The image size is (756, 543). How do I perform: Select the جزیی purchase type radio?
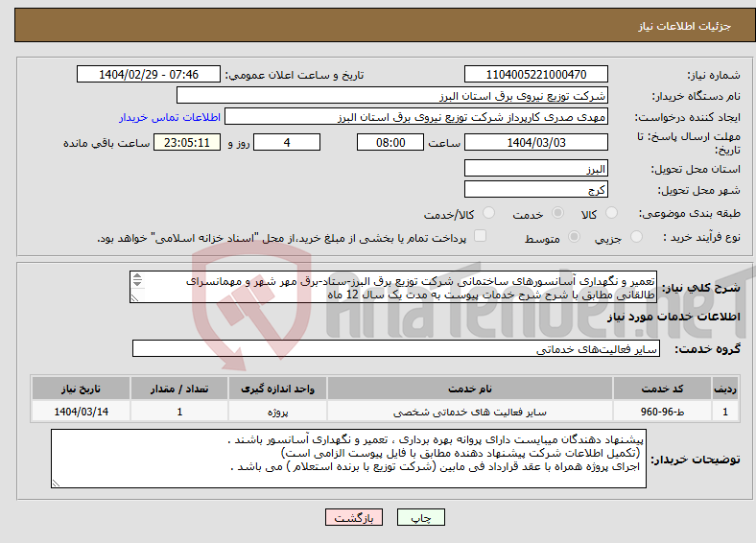click(636, 236)
